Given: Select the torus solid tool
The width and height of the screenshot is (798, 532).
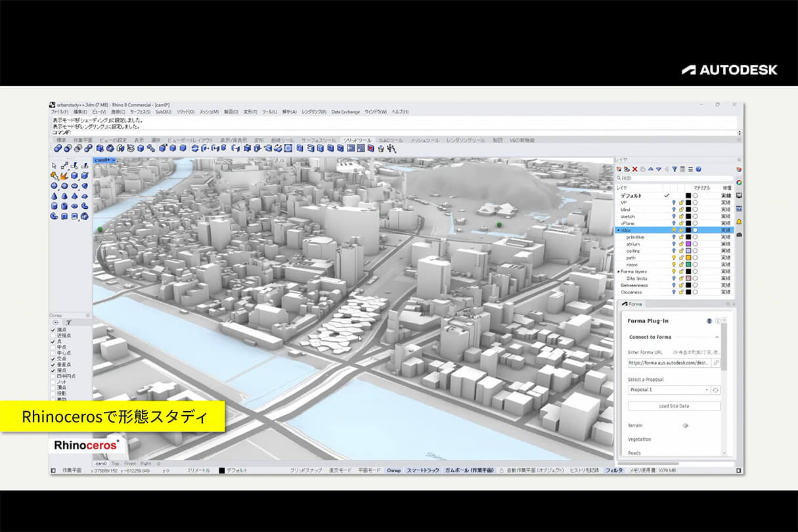Looking at the screenshot, I should point(74,206).
